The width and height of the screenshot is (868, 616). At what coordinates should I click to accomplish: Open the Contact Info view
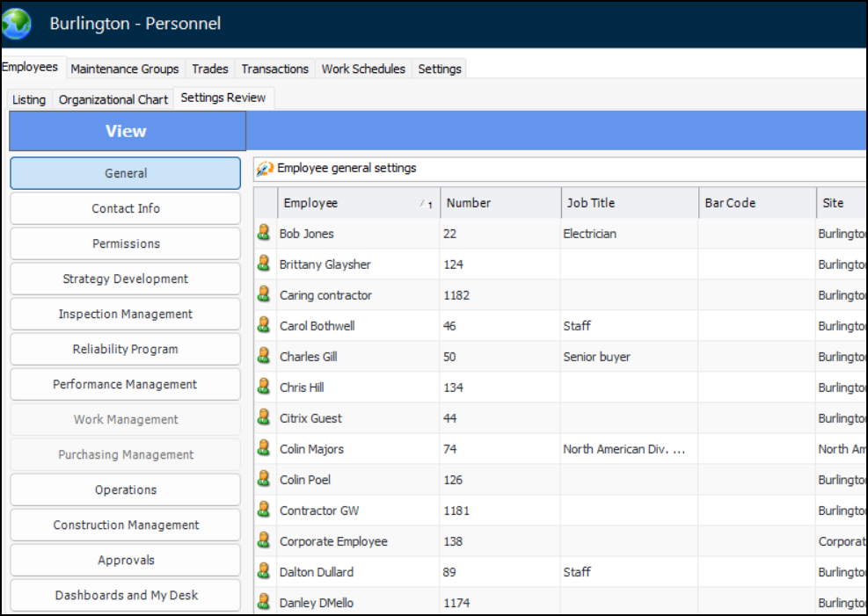pos(126,208)
